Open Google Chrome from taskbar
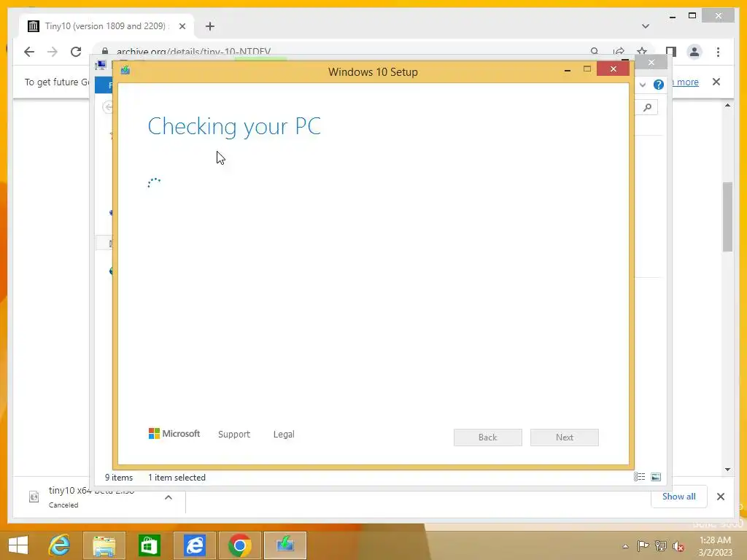 [239, 545]
